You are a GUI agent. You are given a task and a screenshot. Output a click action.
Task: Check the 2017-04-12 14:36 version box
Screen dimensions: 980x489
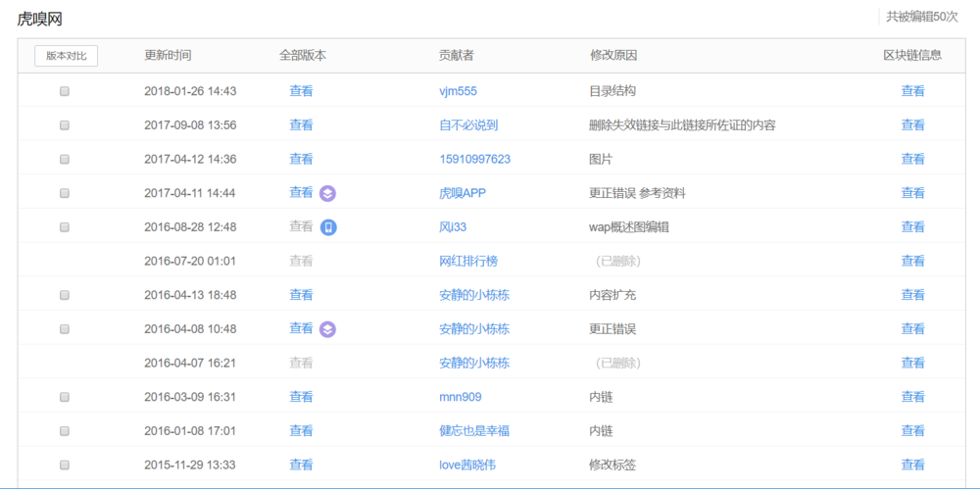[65, 160]
